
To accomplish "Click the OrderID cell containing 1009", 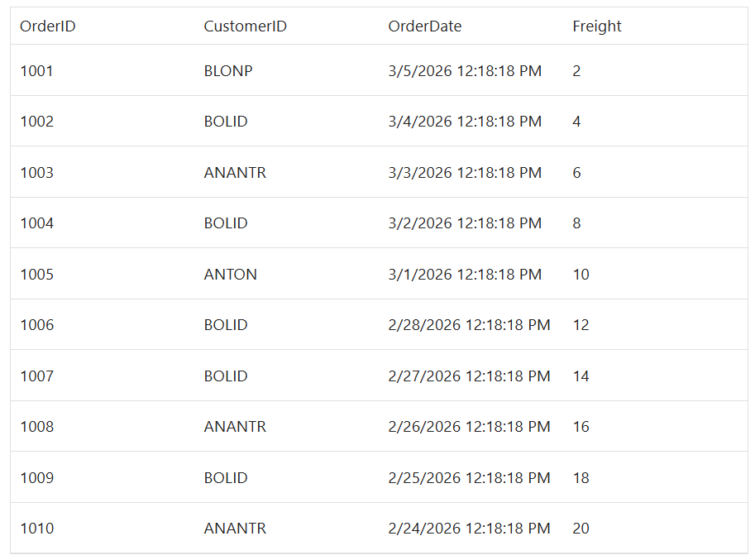I will click(x=37, y=477).
